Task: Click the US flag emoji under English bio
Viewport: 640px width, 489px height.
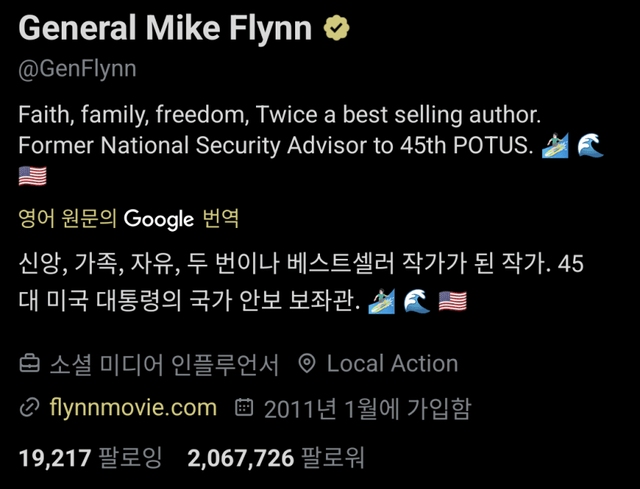Action: (33, 176)
